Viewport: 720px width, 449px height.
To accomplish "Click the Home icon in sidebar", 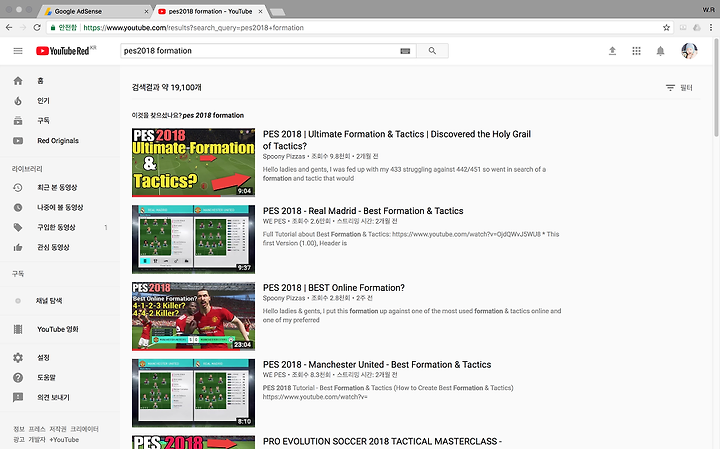I will click(18, 81).
